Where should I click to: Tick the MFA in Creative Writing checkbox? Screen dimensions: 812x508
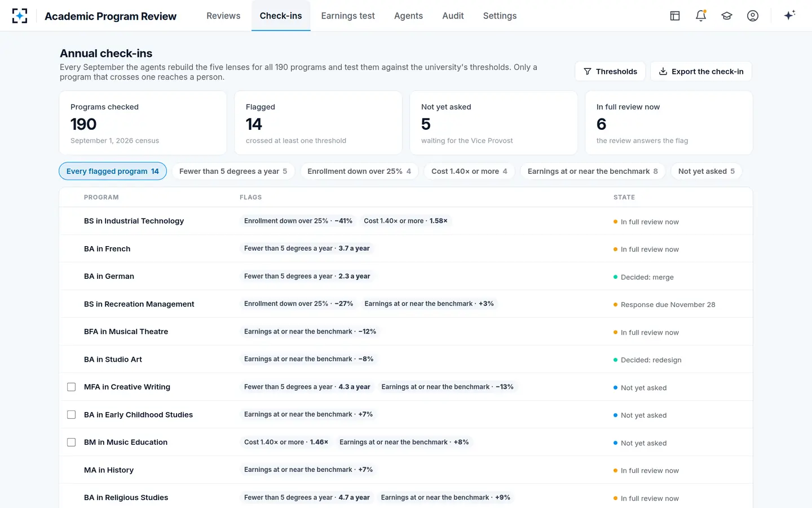pos(72,387)
